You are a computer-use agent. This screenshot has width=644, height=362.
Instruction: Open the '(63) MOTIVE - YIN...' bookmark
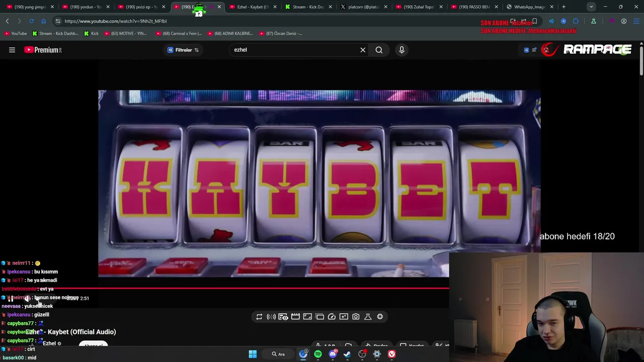125,33
